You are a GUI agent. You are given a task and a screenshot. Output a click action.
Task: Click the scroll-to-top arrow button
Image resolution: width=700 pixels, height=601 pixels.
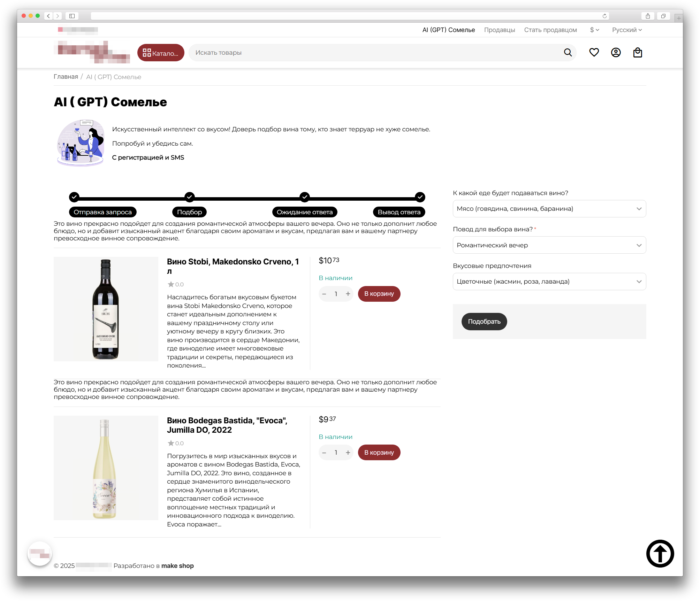(x=660, y=553)
